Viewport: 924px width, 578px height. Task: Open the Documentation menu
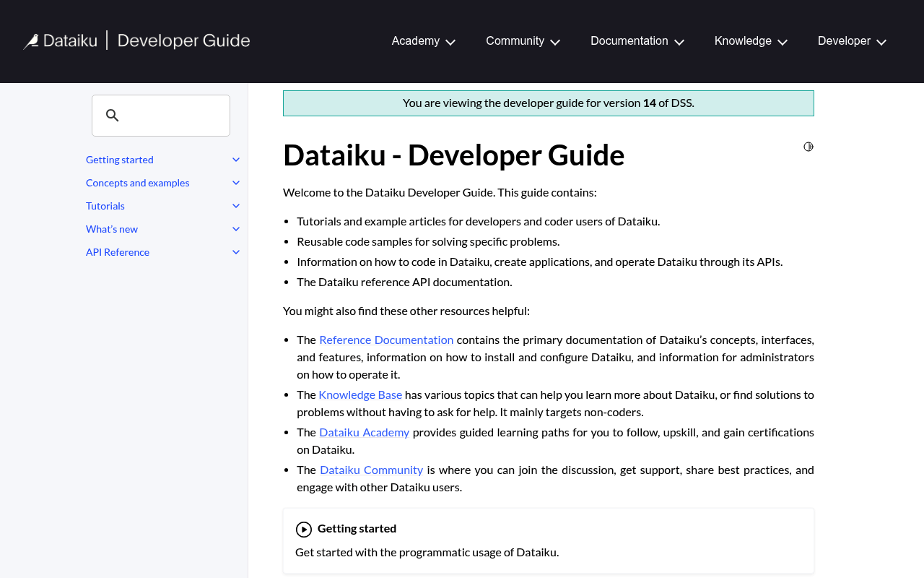pyautogui.click(x=629, y=41)
